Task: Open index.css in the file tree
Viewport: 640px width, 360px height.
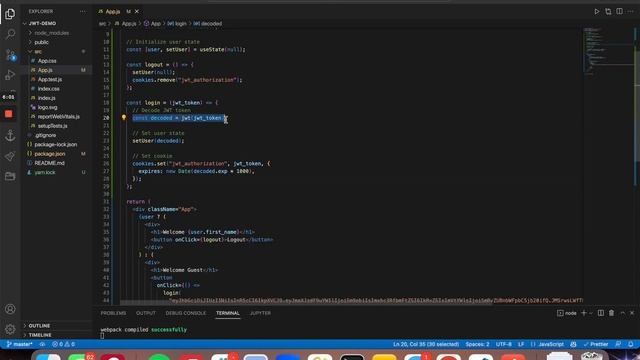Action: pos(49,89)
